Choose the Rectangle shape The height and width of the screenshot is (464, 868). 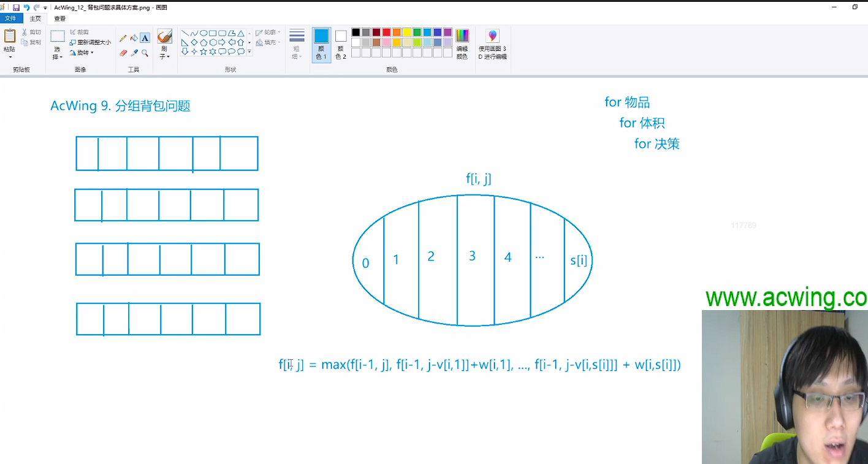213,33
